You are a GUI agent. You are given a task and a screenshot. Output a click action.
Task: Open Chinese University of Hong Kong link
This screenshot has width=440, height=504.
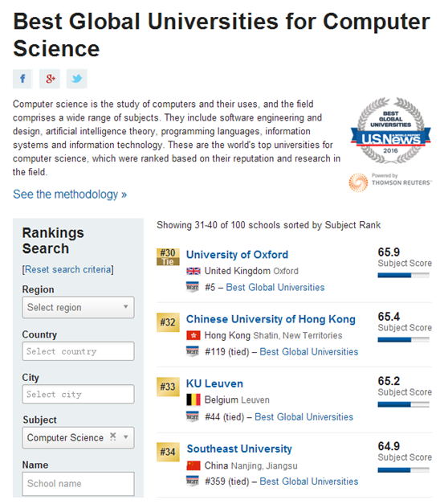click(271, 319)
